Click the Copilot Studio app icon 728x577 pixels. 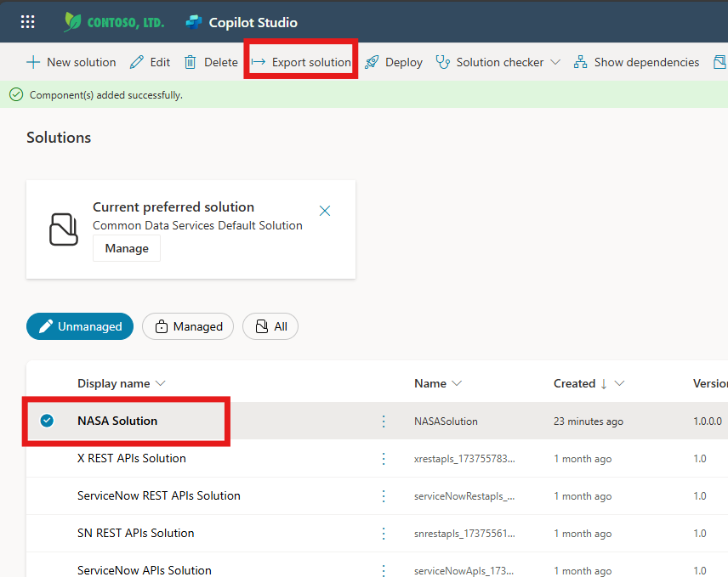[194, 22]
